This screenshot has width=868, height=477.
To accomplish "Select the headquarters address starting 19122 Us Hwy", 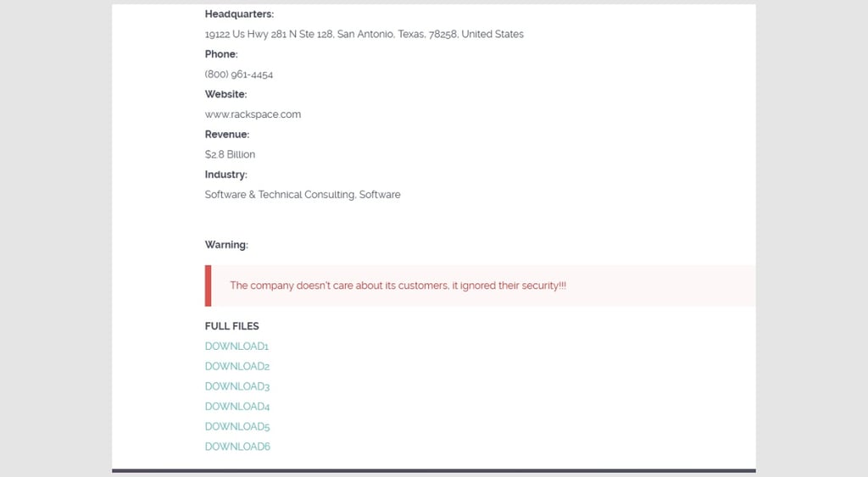I will coord(364,34).
